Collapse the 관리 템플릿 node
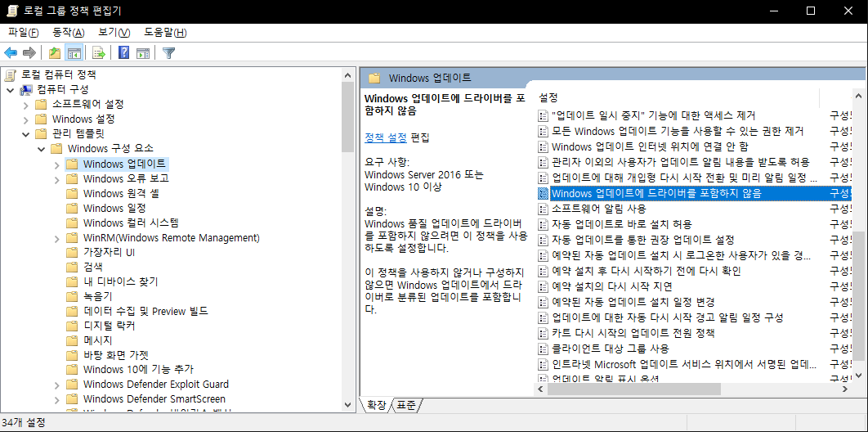Image resolution: width=868 pixels, height=432 pixels. pos(25,134)
